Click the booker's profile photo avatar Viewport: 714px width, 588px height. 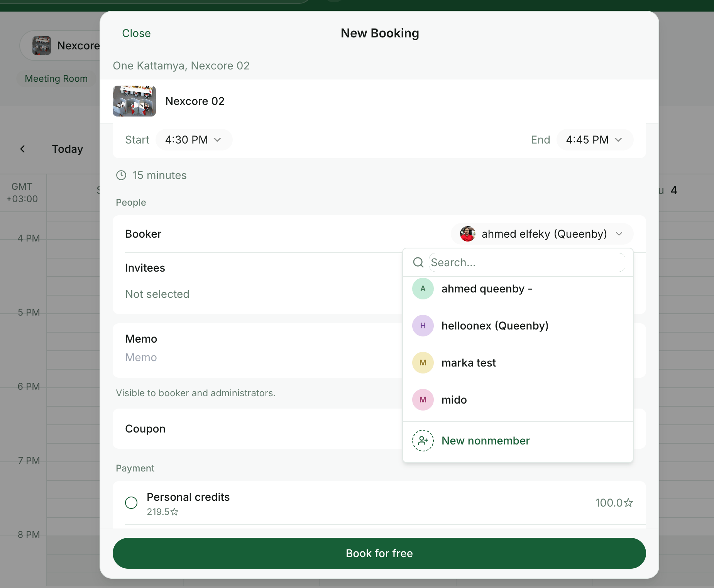click(x=467, y=234)
